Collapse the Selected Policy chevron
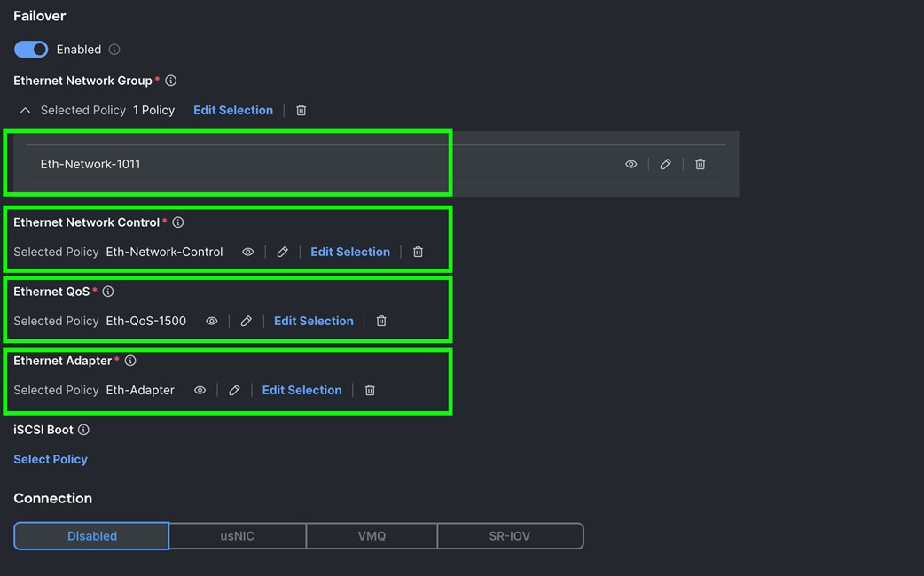 [25, 110]
